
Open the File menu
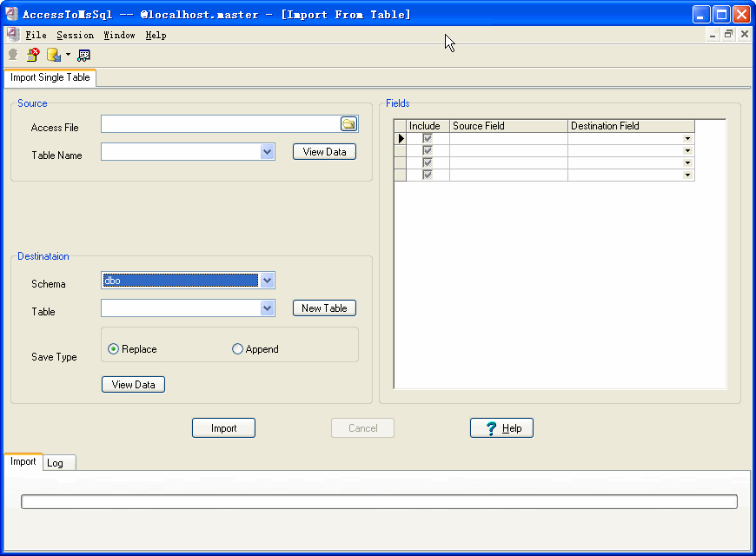pyautogui.click(x=36, y=36)
